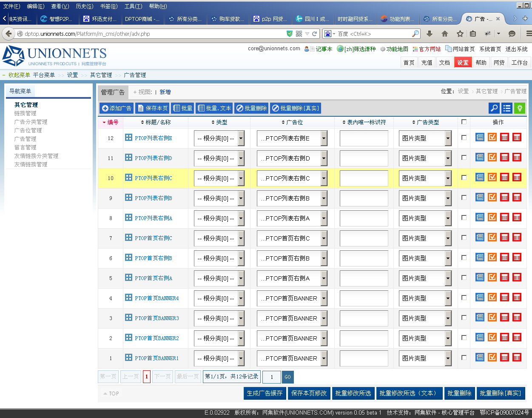
Task: Check the select-all checkbox in table header
Action: [464, 122]
